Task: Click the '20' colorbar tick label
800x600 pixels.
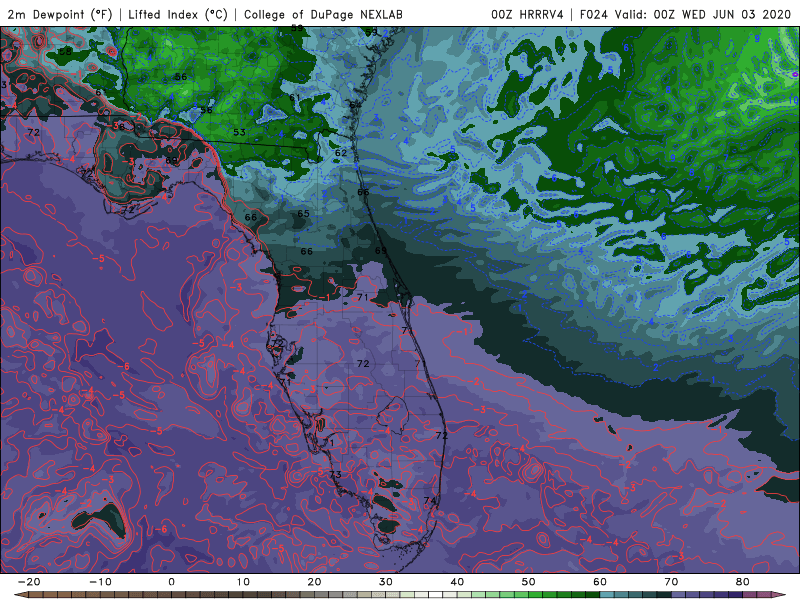Action: [314, 582]
